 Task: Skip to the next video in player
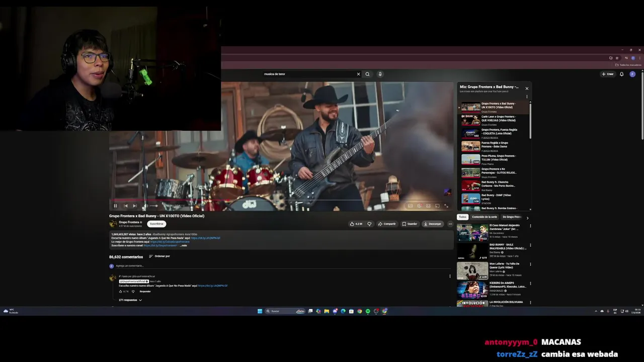134,206
